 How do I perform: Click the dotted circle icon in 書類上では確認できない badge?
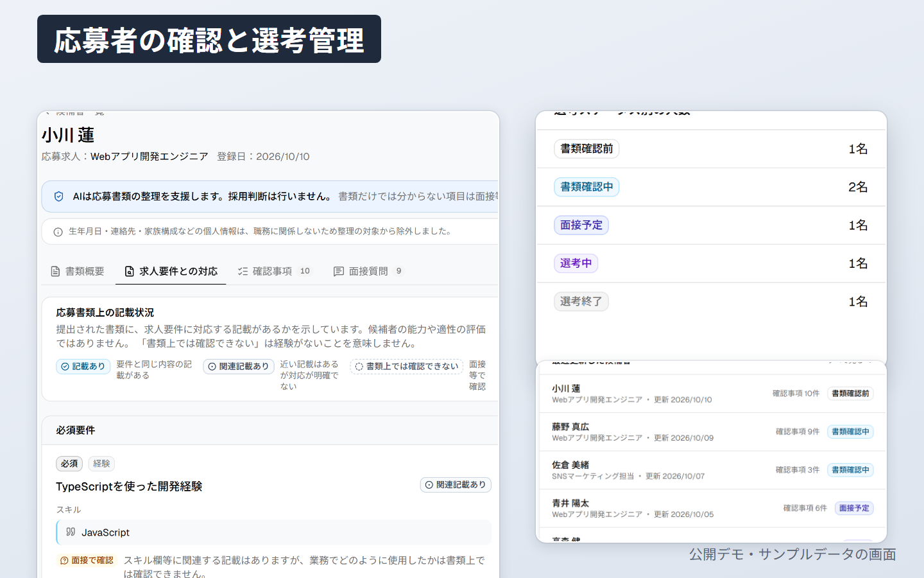point(359,367)
